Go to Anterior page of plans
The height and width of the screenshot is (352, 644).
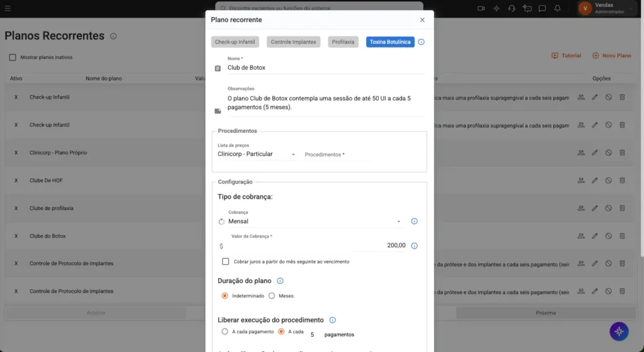point(96,313)
